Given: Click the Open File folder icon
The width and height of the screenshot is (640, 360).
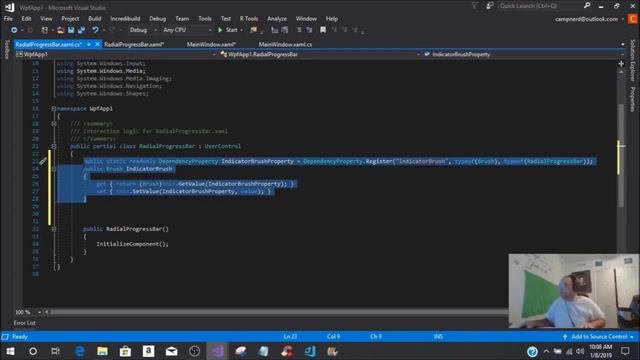Looking at the screenshot, I should (60, 30).
